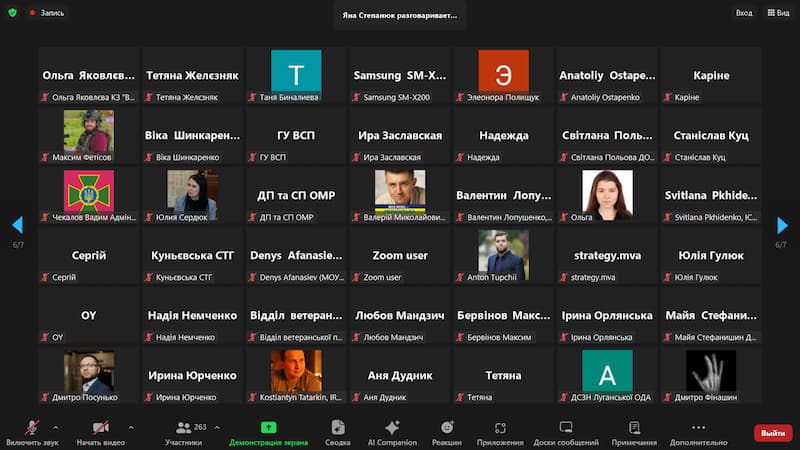Expand video options arrow beside camera
The image size is (800, 450).
pyautogui.click(x=131, y=426)
